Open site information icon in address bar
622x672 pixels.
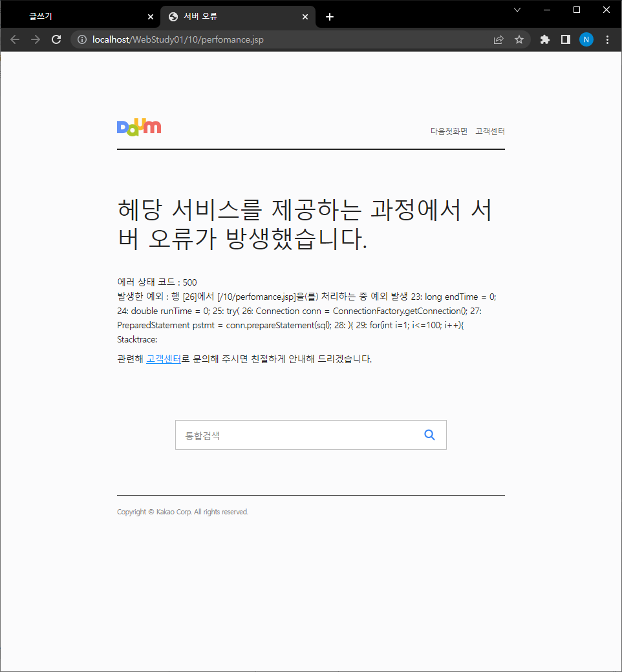pos(82,39)
